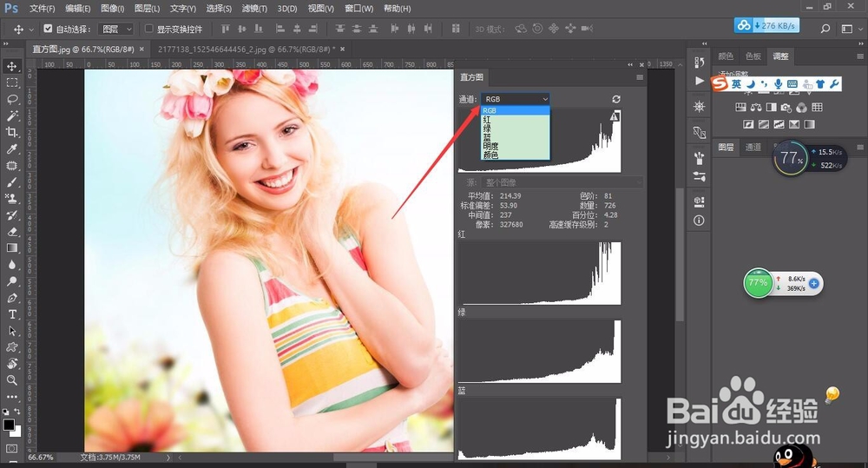Switch to the 图层 panel tab
This screenshot has width=868, height=468.
pyautogui.click(x=726, y=147)
